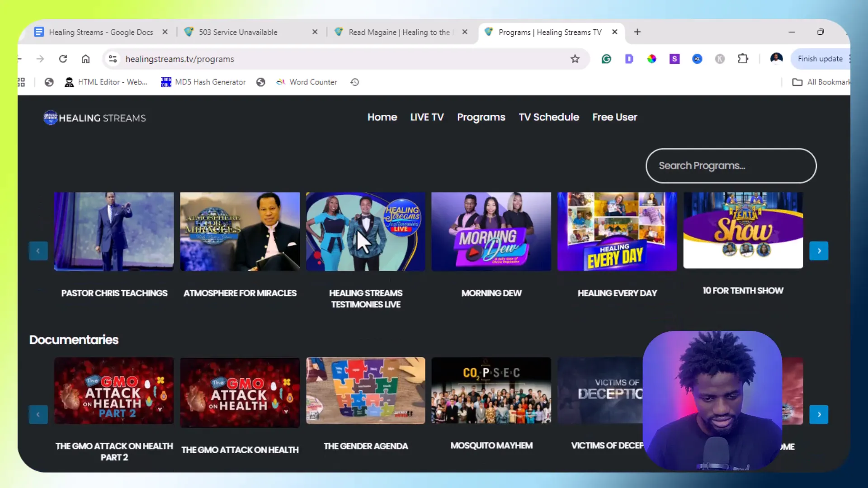Click the address bar URL
Image resolution: width=868 pixels, height=488 pixels.
coord(179,59)
